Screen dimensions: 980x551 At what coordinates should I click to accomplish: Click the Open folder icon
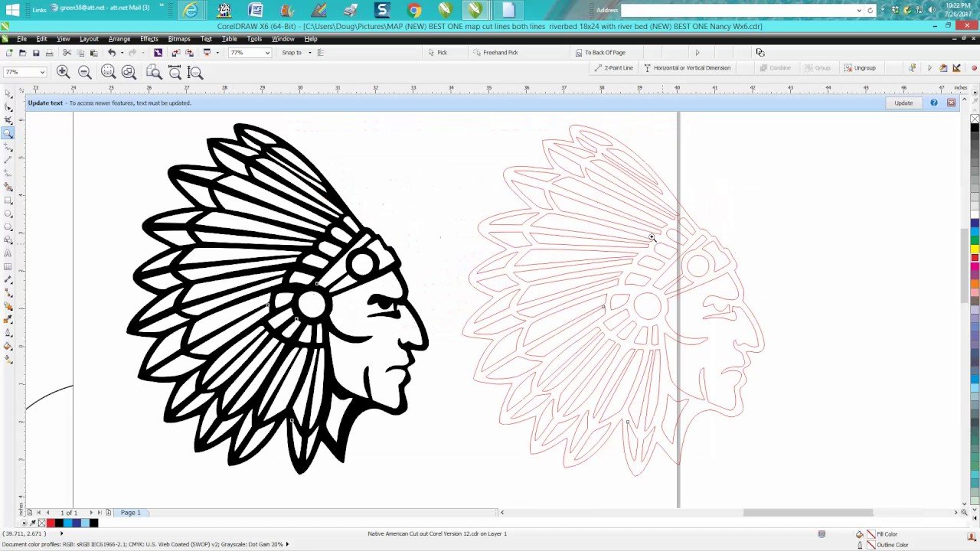22,53
